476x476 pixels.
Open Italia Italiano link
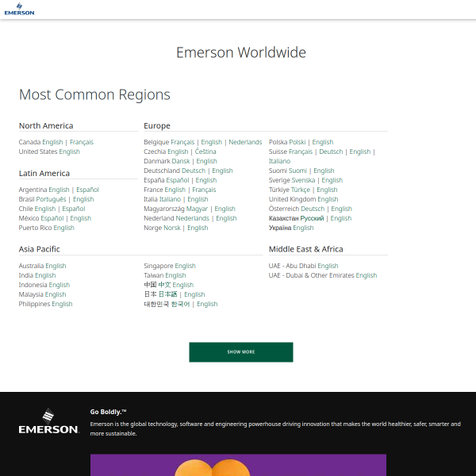pyautogui.click(x=170, y=199)
